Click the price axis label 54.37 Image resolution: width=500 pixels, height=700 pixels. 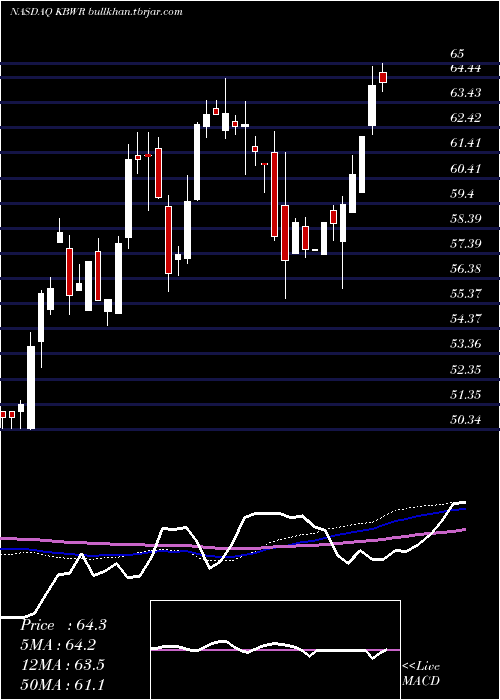[466, 319]
